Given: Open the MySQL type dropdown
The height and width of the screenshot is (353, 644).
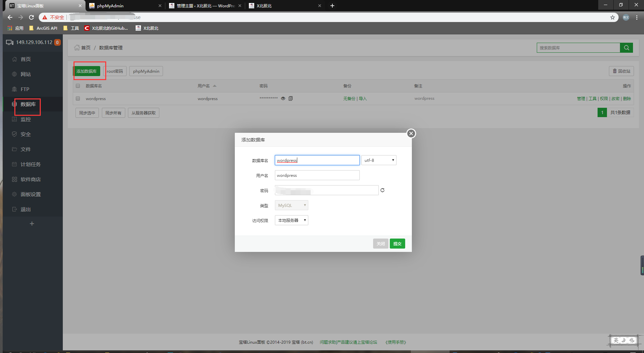Looking at the screenshot, I should coord(291,205).
